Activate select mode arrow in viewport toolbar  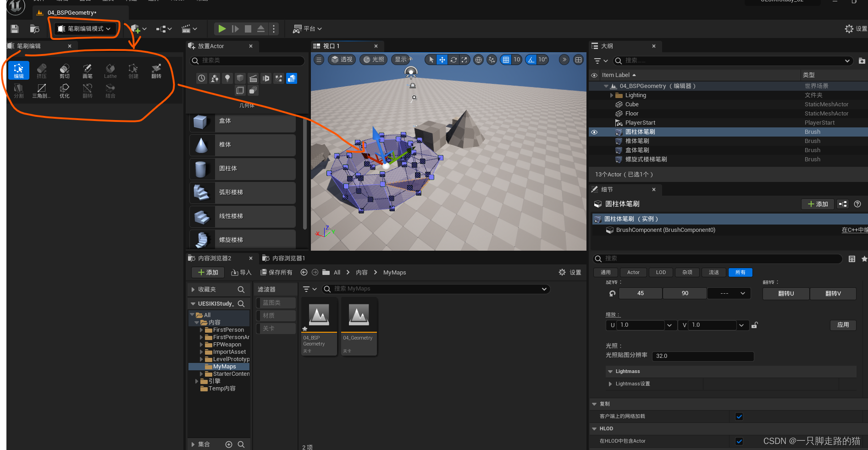(x=431, y=60)
